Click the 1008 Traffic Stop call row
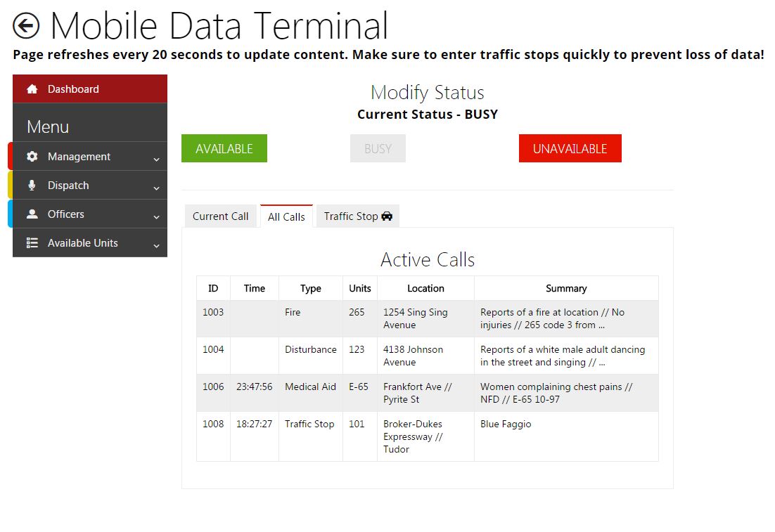Viewport: 775px width, 532px height. coord(427,436)
